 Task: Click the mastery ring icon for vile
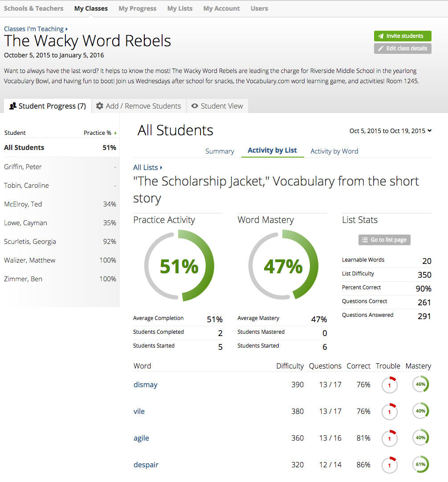420,411
